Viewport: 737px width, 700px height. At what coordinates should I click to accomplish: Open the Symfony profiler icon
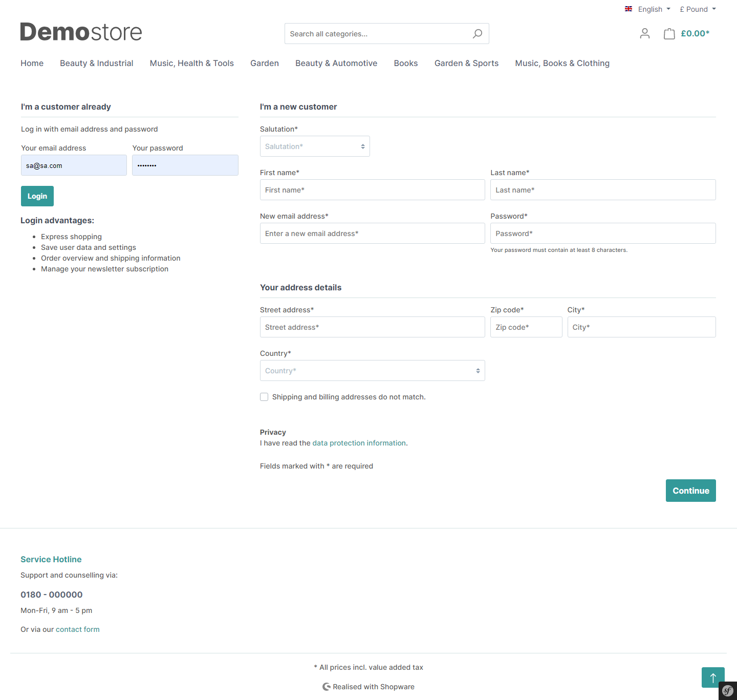pyautogui.click(x=728, y=691)
